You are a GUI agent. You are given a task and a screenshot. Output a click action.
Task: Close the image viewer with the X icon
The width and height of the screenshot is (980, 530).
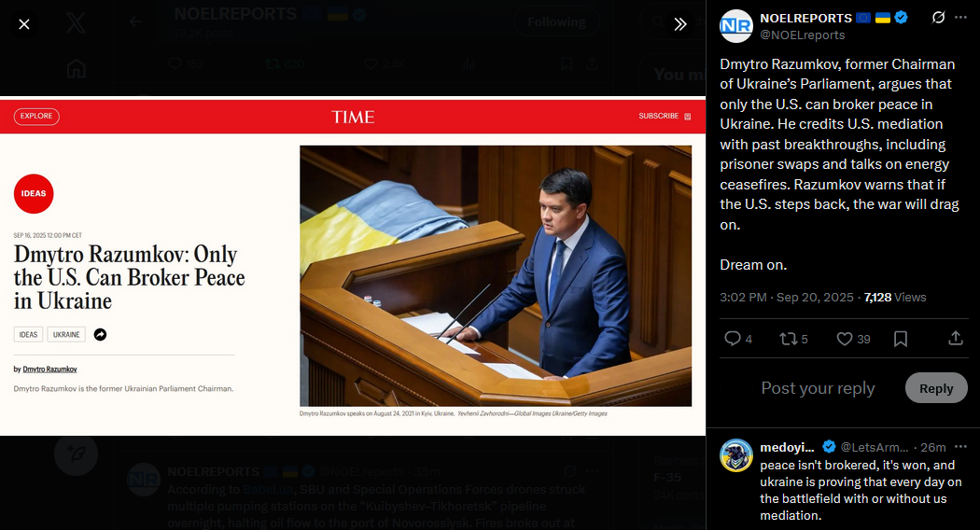23,24
